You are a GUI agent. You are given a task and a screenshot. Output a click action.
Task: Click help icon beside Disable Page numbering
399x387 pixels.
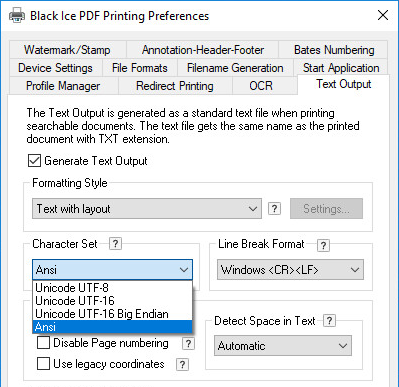point(188,343)
